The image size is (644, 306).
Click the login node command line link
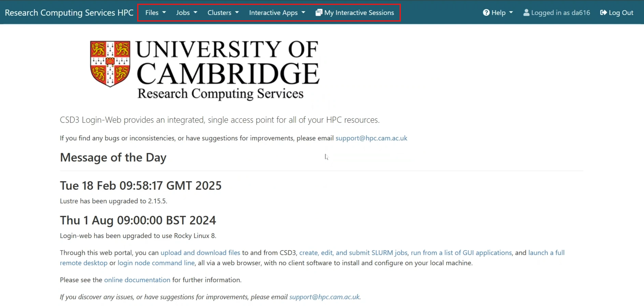(156, 263)
